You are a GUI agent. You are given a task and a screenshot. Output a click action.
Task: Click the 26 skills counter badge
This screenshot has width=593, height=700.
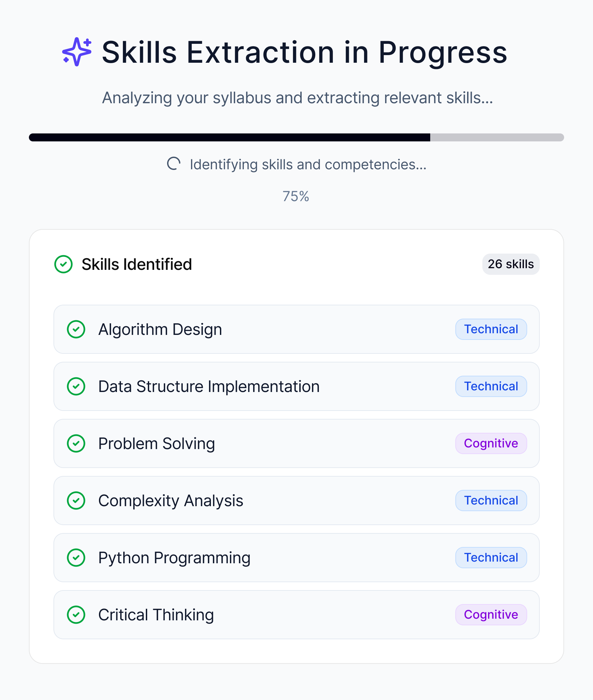[x=511, y=264]
